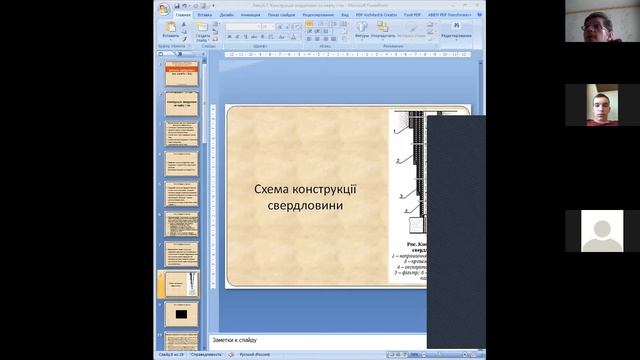Click the Help question mark icon
This screenshot has width=640, height=360.
(x=480, y=15)
